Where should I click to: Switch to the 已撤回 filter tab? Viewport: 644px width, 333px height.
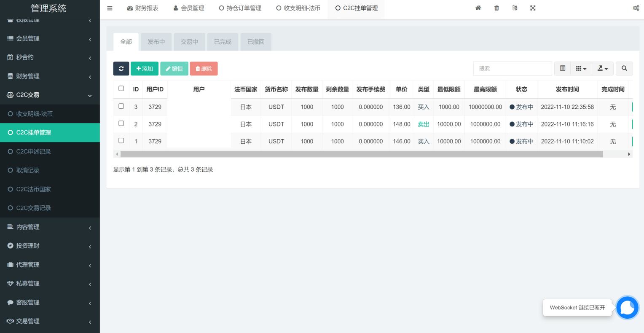pos(256,42)
